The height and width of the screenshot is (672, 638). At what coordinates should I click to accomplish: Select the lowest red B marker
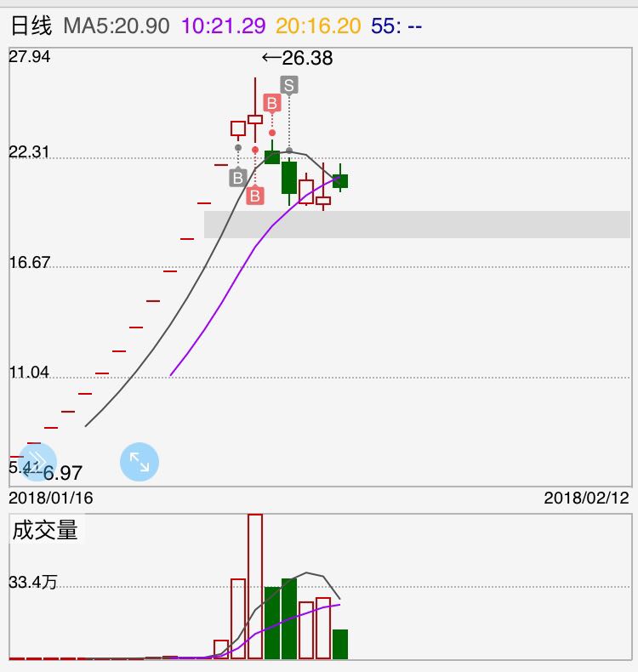click(255, 196)
